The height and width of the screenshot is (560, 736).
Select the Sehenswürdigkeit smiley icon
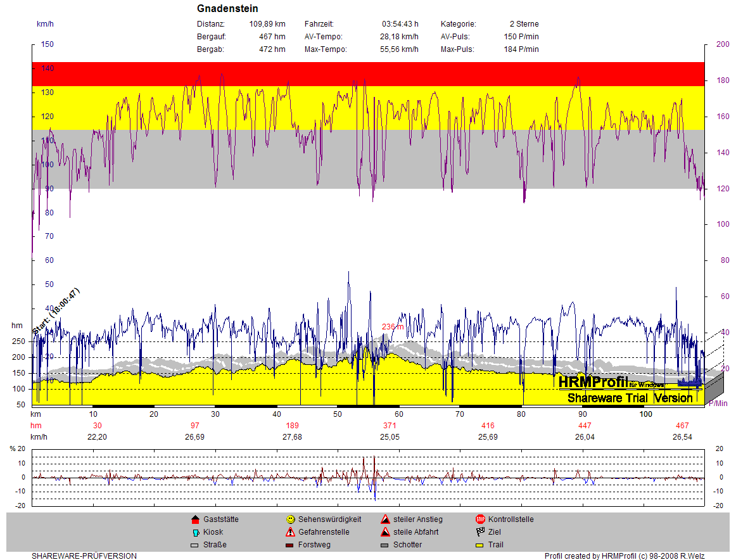tap(290, 519)
